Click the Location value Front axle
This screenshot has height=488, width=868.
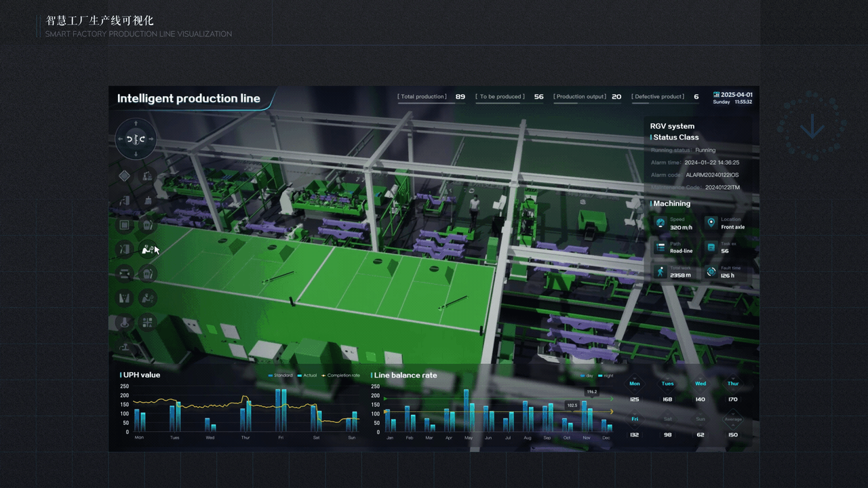pyautogui.click(x=733, y=227)
